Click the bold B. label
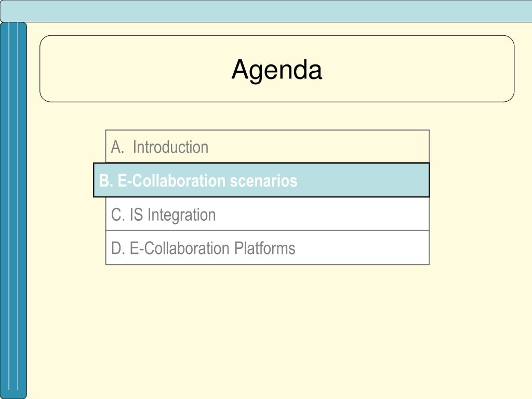Image resolution: width=532 pixels, height=399 pixels. click(106, 180)
